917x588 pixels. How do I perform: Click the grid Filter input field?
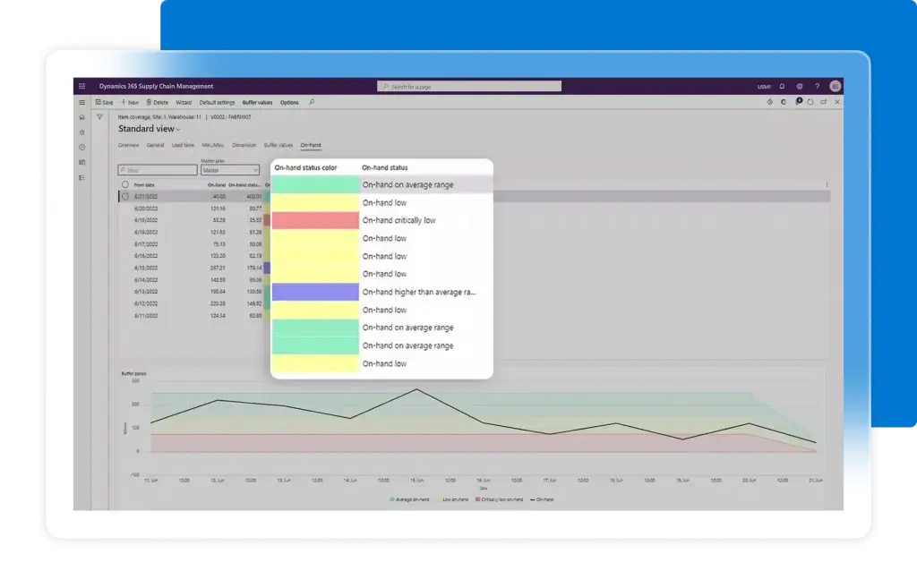coord(158,170)
